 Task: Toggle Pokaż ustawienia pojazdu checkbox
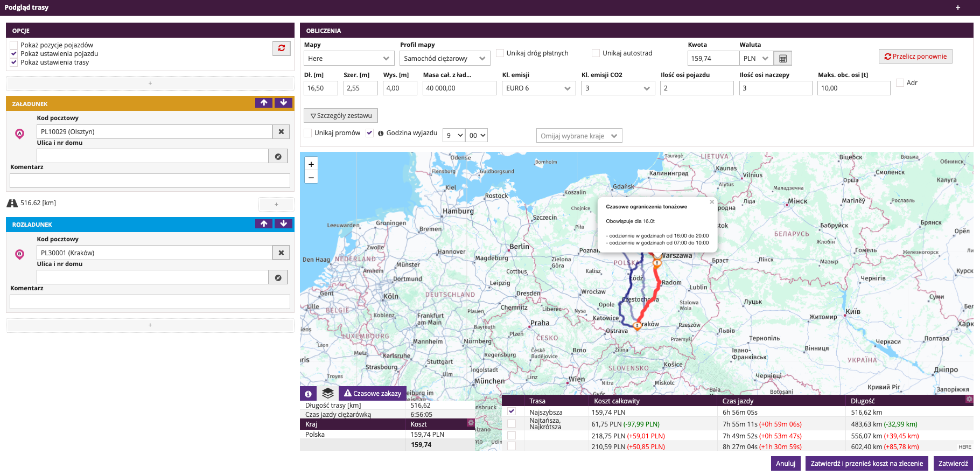(x=14, y=54)
